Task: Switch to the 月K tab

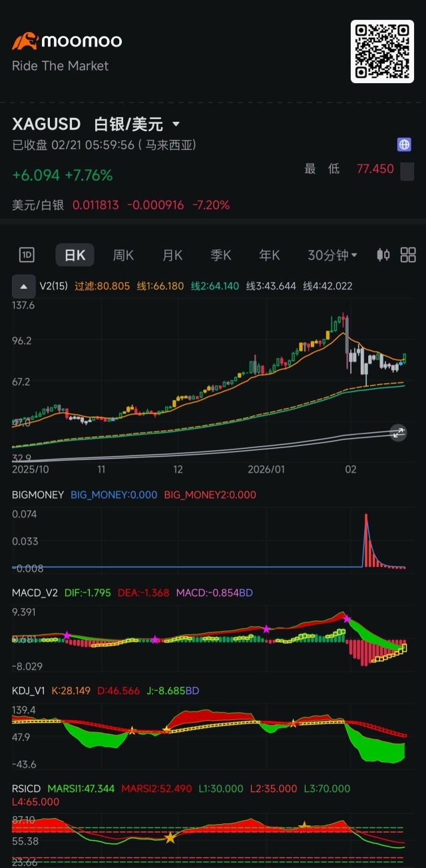Action: 172,255
